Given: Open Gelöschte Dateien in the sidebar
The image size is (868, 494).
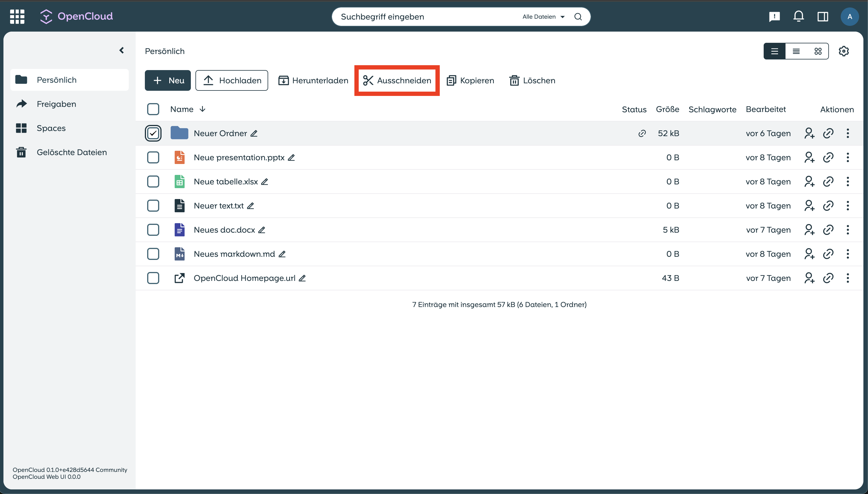Looking at the screenshot, I should 70,152.
